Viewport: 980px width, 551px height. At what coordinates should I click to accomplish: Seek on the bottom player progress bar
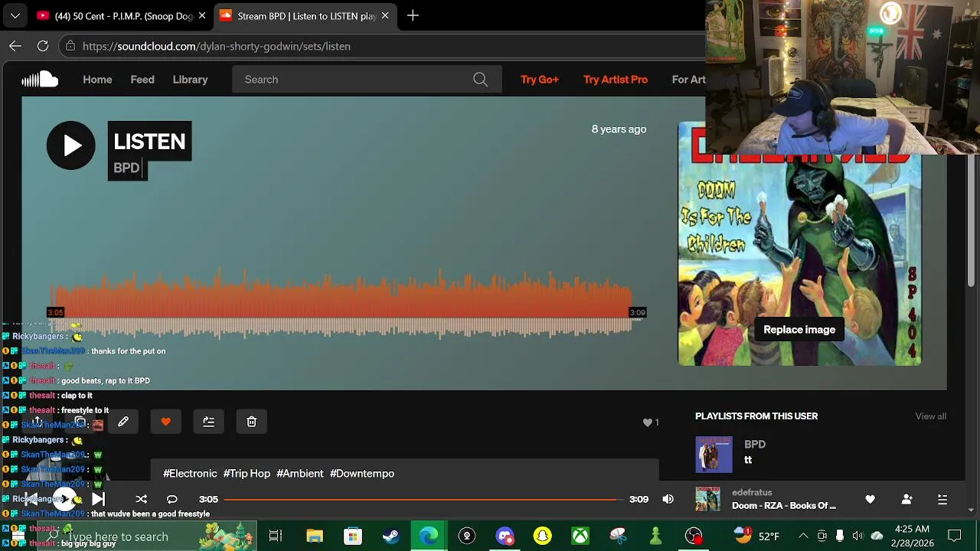(424, 499)
